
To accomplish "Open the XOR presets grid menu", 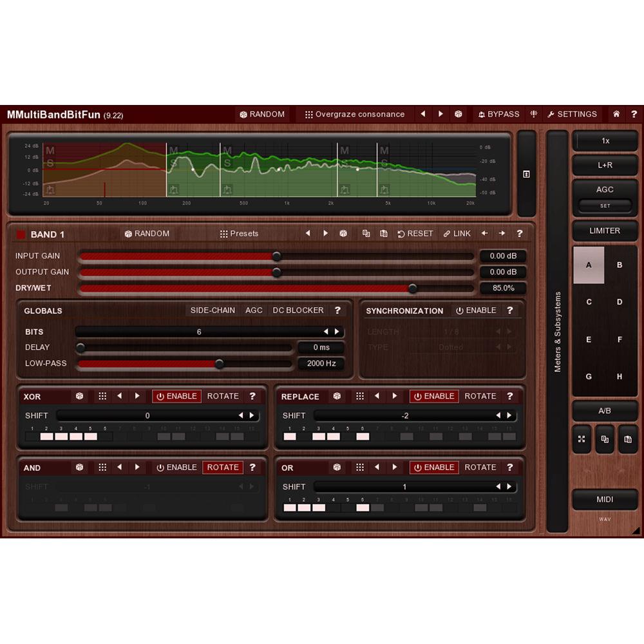I will click(102, 396).
